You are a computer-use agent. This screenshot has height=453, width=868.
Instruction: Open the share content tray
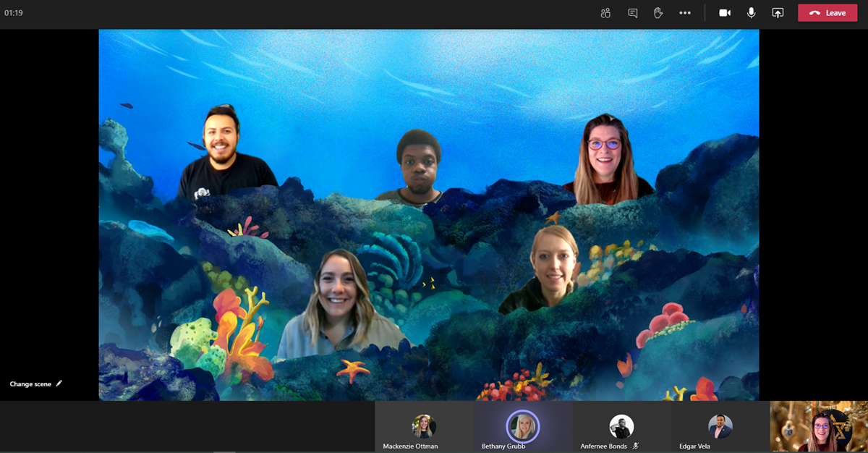pos(778,13)
